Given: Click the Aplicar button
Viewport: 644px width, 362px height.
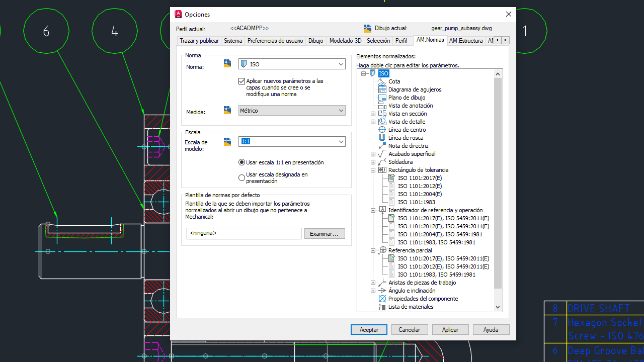Looking at the screenshot, I should (x=450, y=330).
